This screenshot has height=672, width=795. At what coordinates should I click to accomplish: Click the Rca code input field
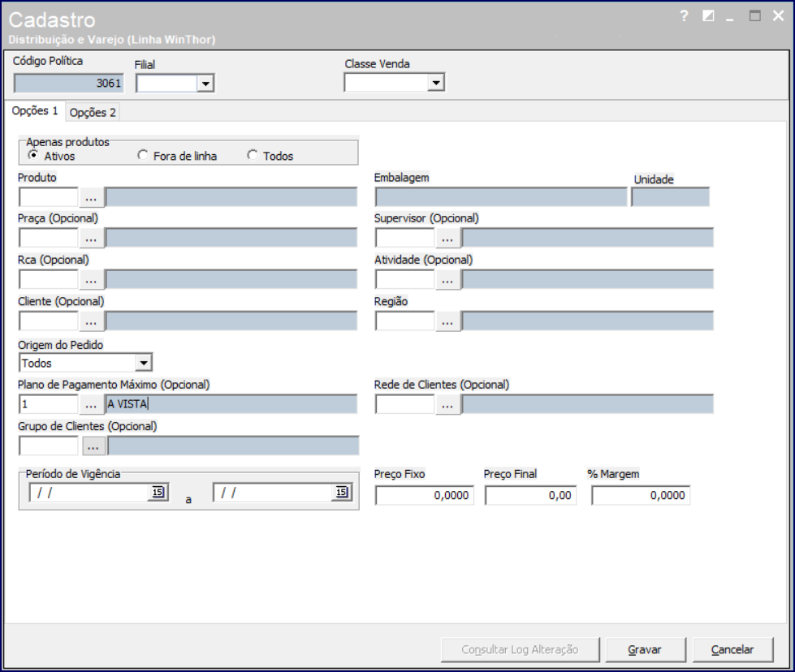tap(49, 279)
